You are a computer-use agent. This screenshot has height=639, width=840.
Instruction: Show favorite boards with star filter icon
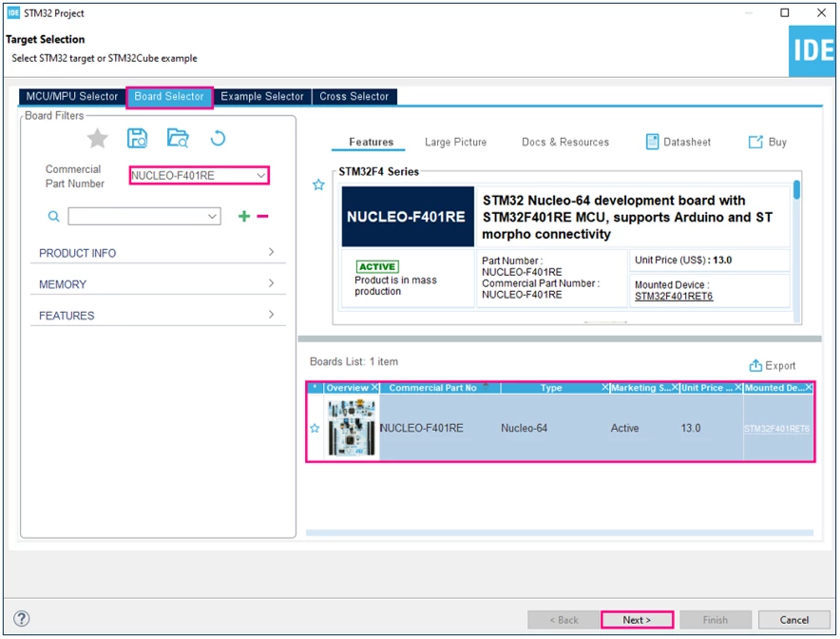(x=98, y=139)
